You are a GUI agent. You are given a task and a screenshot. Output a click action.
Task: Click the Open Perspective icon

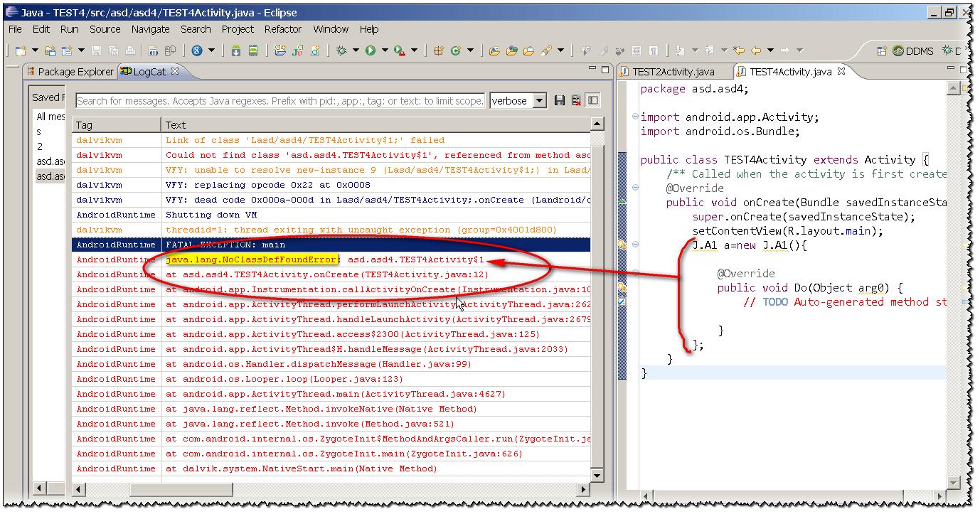pyautogui.click(x=881, y=50)
